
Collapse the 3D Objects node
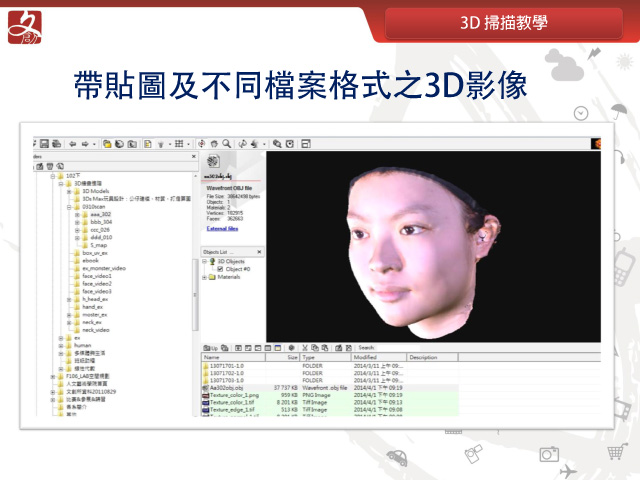204,261
